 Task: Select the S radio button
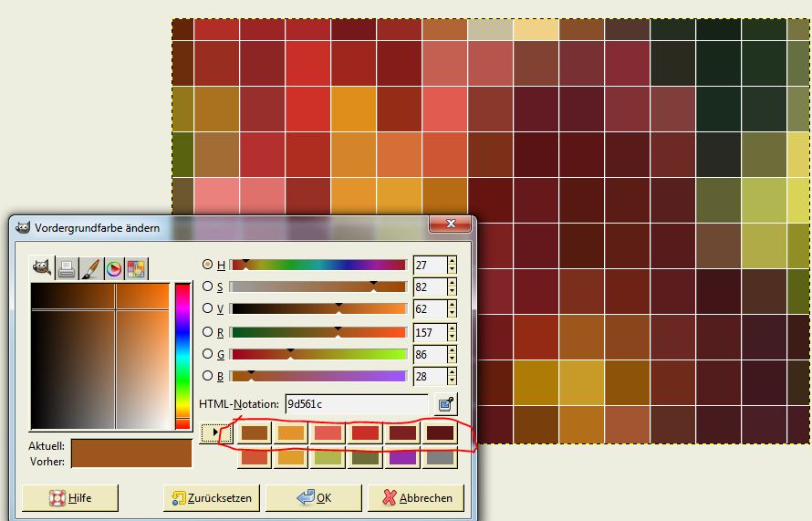(x=208, y=286)
